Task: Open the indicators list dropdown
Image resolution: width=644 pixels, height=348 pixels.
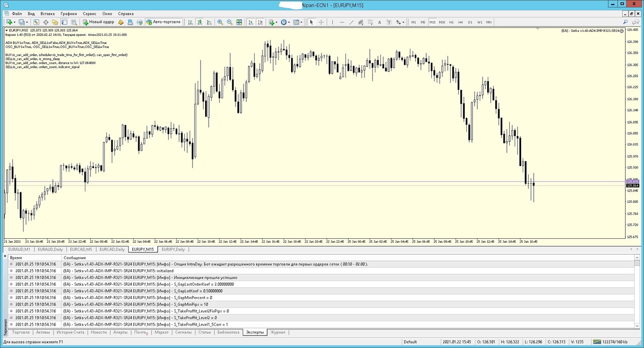Action: 273,22
